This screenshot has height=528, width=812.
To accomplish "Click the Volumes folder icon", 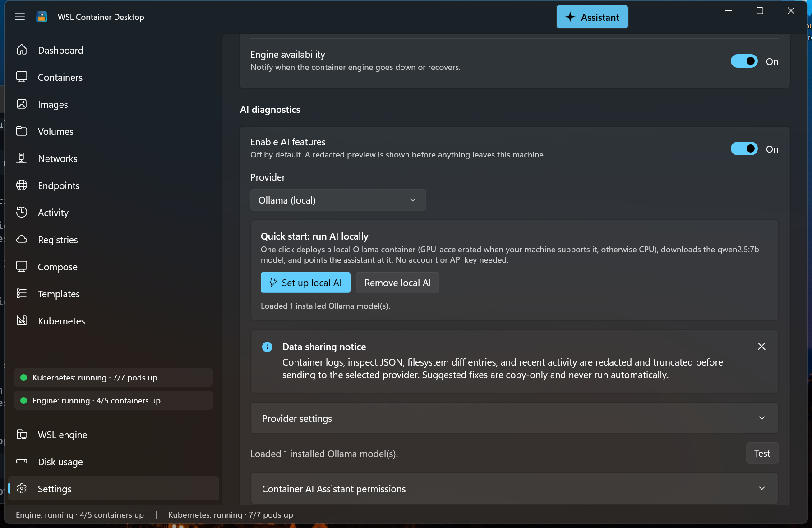I will pyautogui.click(x=22, y=131).
